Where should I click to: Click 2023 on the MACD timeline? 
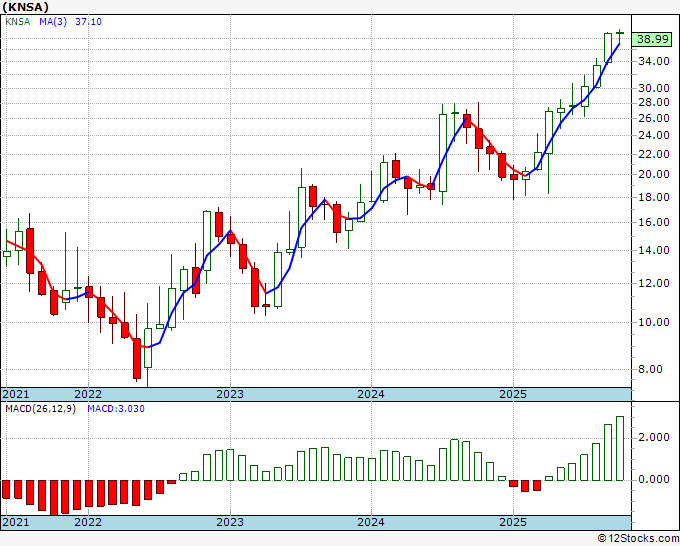(x=230, y=522)
